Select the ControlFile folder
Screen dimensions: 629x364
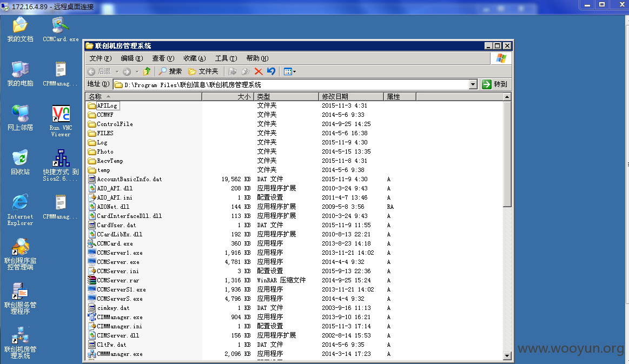110,124
